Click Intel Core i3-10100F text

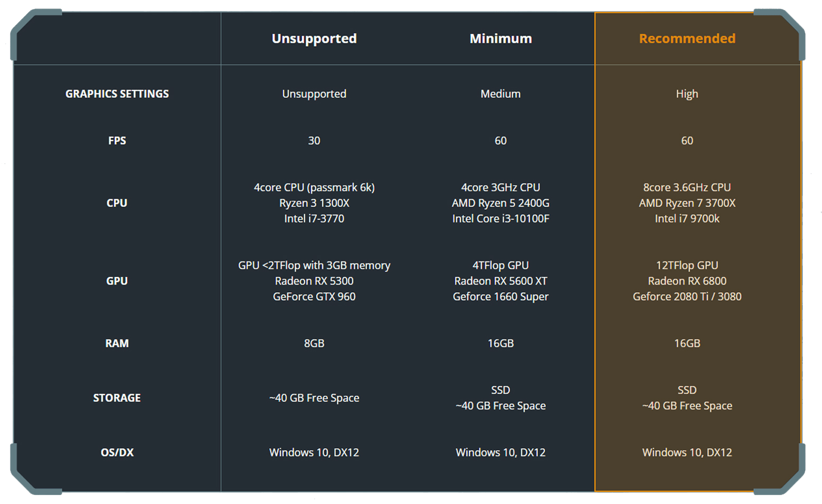tap(500, 218)
